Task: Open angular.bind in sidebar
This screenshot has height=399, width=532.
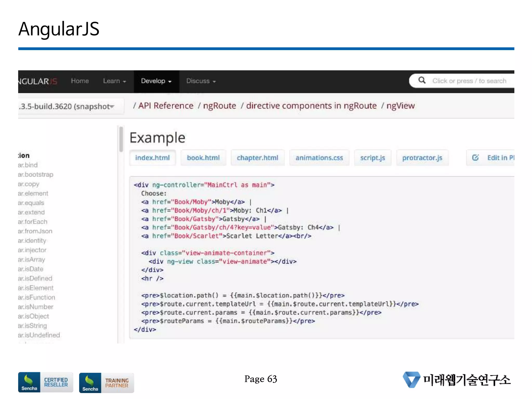Action: click(28, 165)
